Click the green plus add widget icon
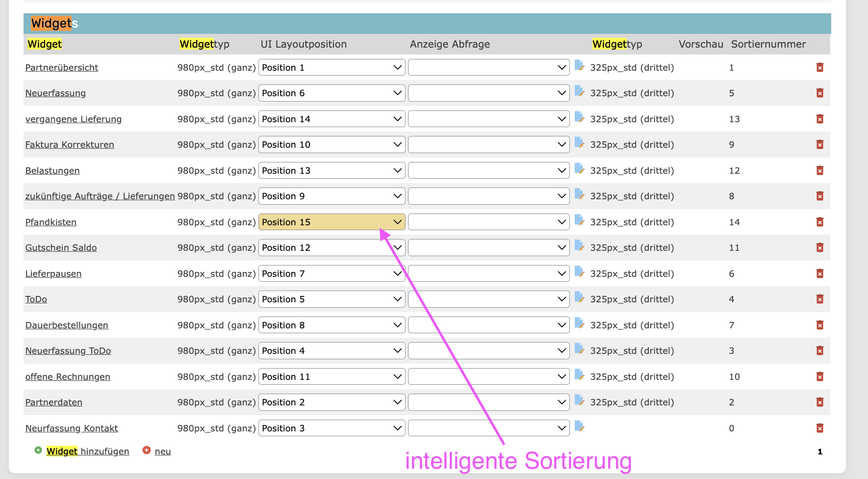 [38, 450]
